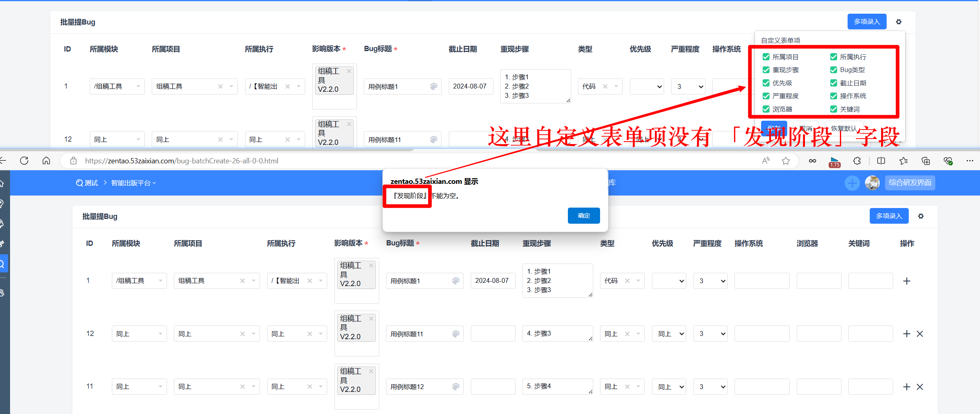Add this page to favorites with the star
Screen dimensions: 980x414
pyautogui.click(x=786, y=161)
